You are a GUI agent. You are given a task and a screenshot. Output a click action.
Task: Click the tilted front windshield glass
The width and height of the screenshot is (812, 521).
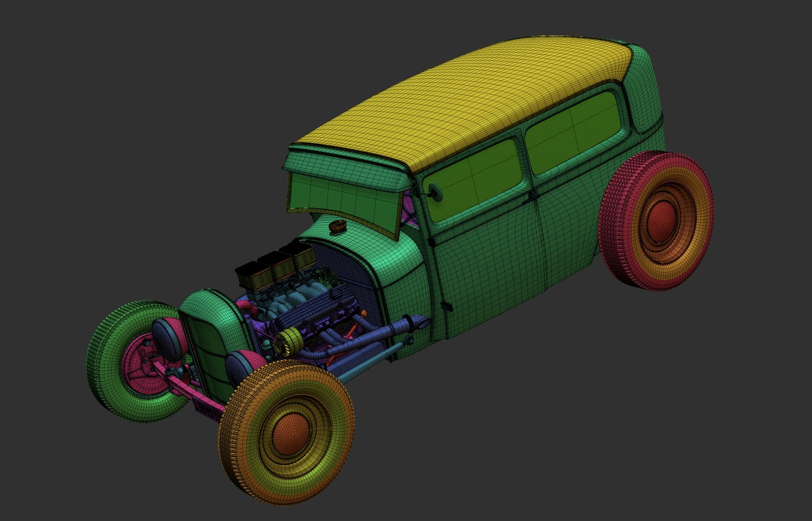pyautogui.click(x=345, y=202)
